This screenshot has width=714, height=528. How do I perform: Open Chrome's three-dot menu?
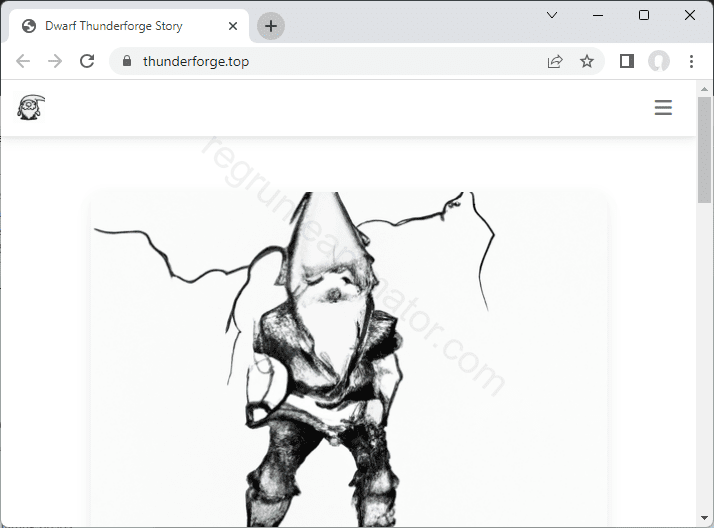pos(691,61)
